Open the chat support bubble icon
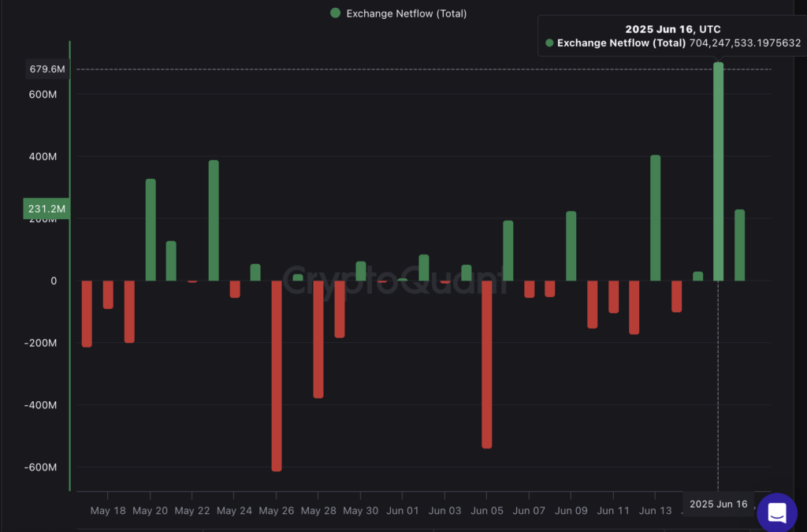The image size is (807, 532). [776, 512]
